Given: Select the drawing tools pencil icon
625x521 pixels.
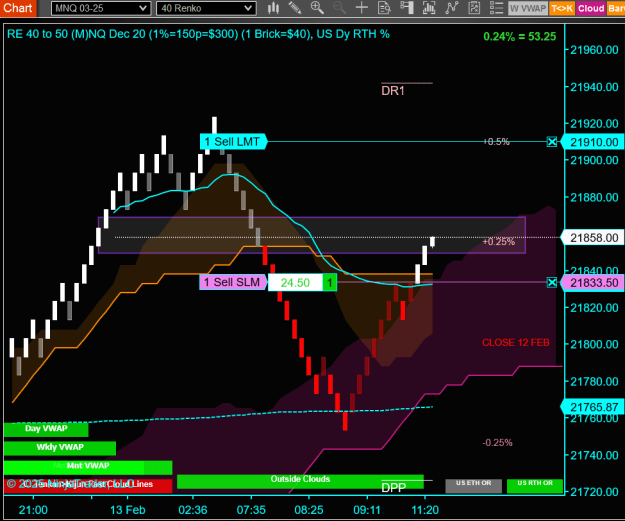Looking at the screenshot, I should click(295, 8).
